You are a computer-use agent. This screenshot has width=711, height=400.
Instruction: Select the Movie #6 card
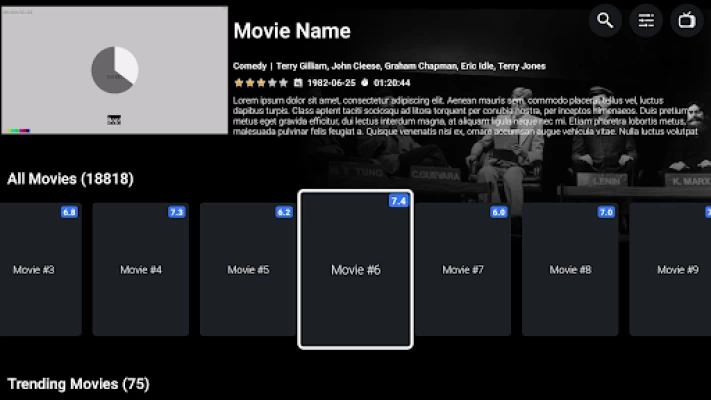click(356, 269)
